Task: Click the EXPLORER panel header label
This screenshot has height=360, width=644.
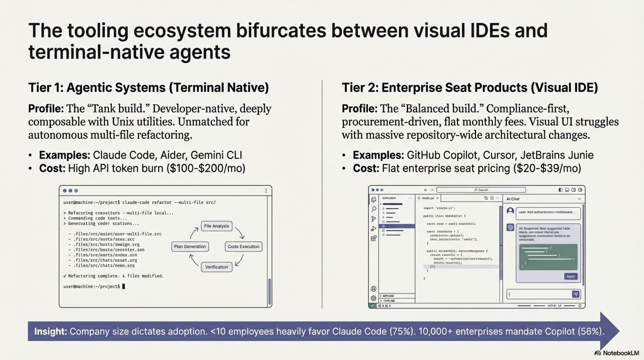Action: point(389,198)
